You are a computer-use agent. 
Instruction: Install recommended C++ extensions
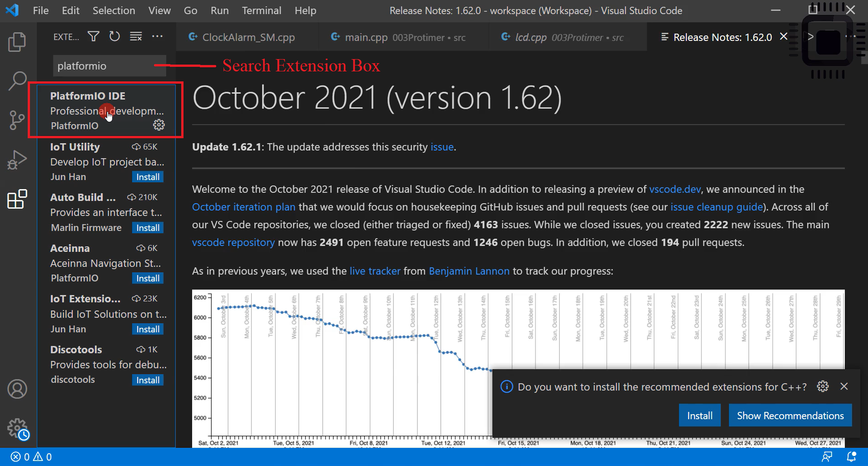pos(699,416)
